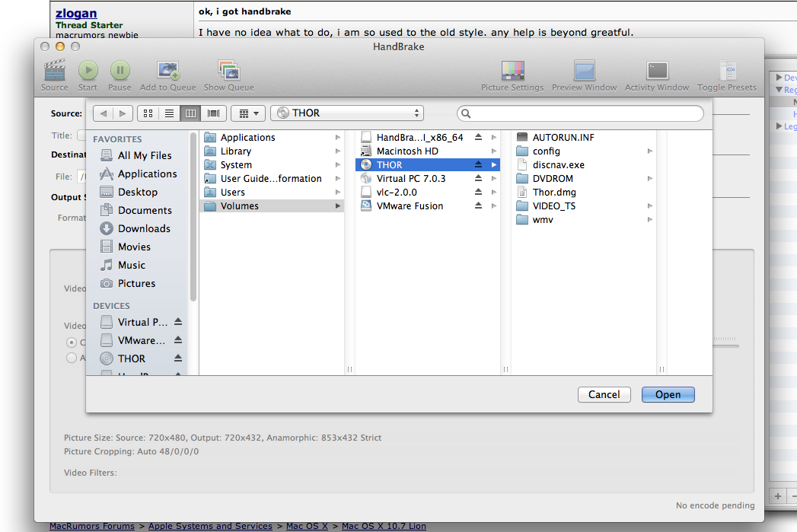Click the file dialog search field
The height and width of the screenshot is (532, 797).
click(x=580, y=113)
